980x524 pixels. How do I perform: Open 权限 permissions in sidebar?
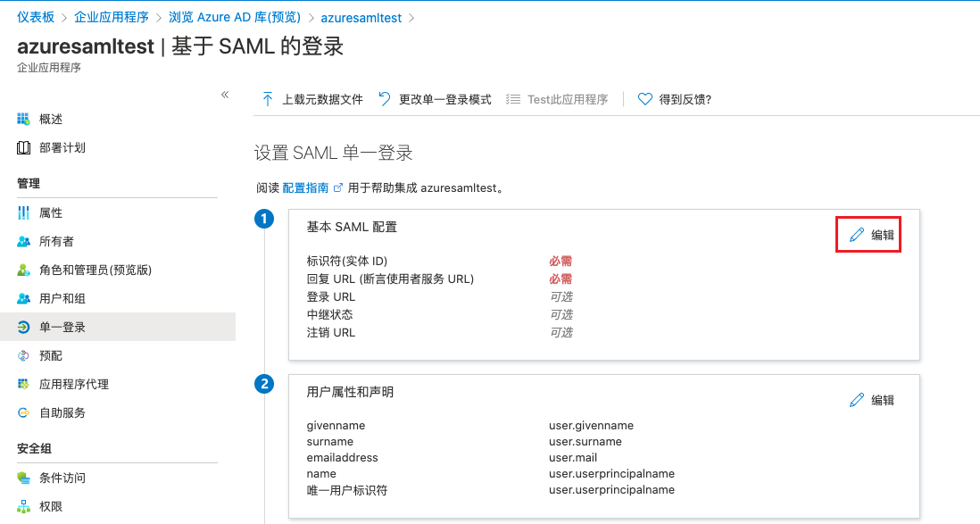[52, 507]
